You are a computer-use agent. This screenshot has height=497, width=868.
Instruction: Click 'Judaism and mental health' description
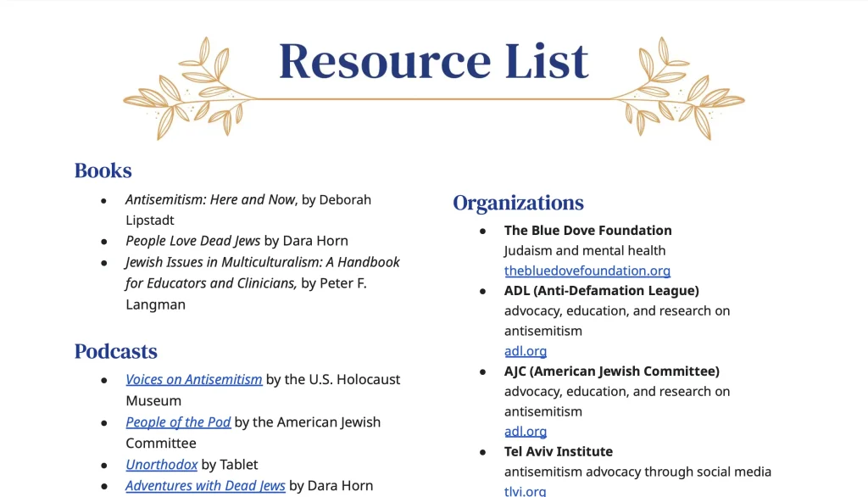pos(585,251)
